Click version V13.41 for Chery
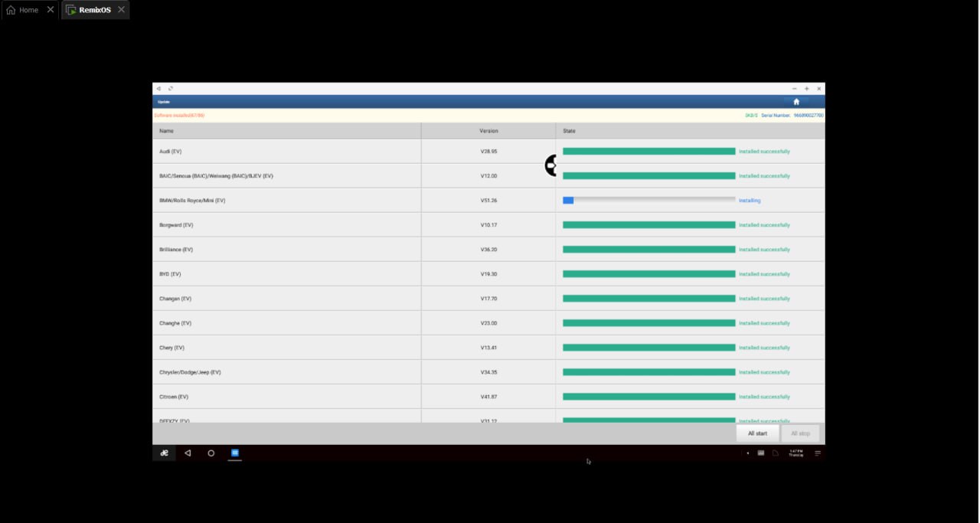Image resolution: width=980 pixels, height=523 pixels. (488, 348)
